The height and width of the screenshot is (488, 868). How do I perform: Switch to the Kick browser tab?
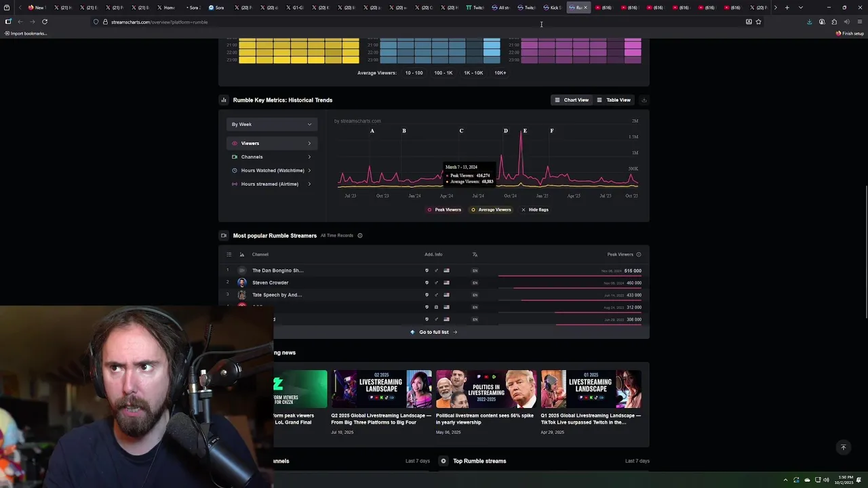552,7
